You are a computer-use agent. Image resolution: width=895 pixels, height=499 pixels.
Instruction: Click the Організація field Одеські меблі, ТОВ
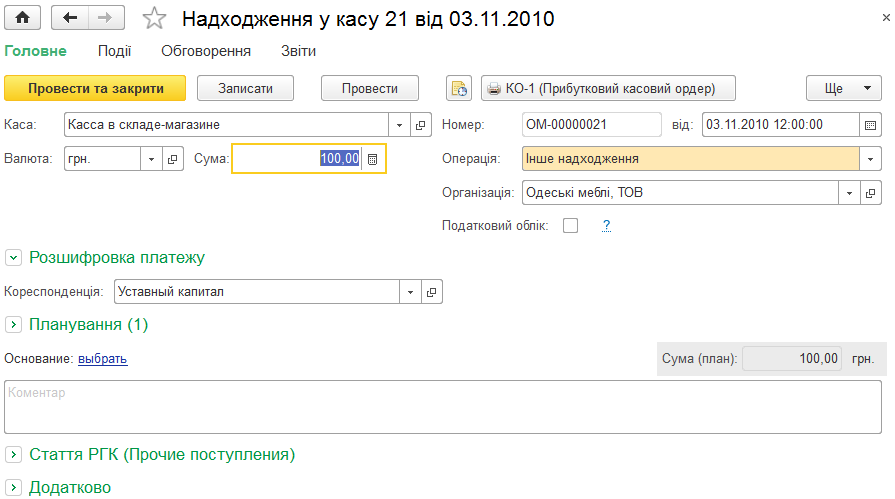click(x=680, y=193)
